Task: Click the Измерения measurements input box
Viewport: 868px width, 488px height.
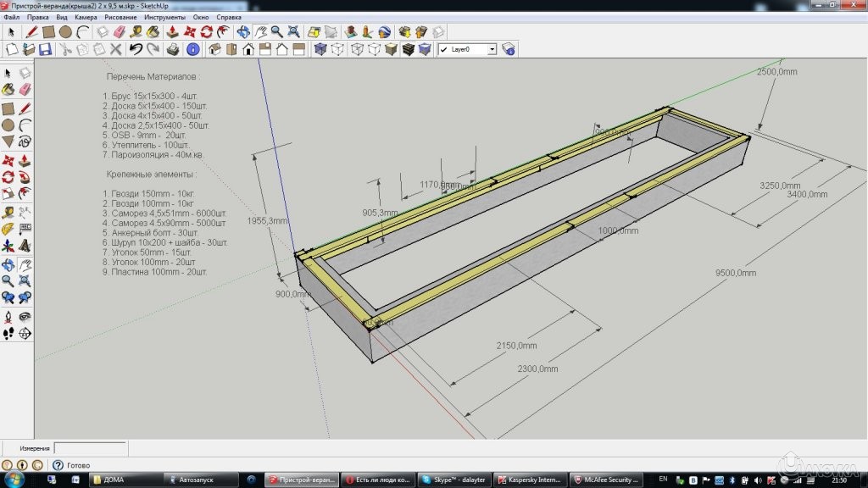Action: tap(90, 447)
